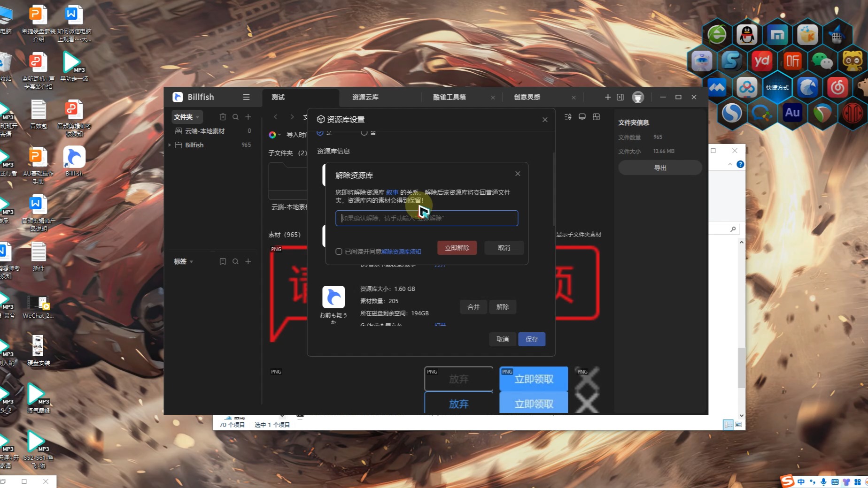Save library settings with 保存

tap(532, 339)
